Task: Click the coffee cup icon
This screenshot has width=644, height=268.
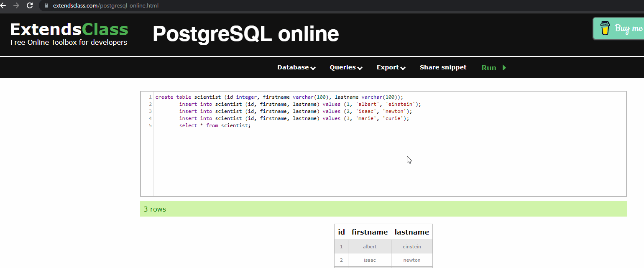Action: (605, 28)
